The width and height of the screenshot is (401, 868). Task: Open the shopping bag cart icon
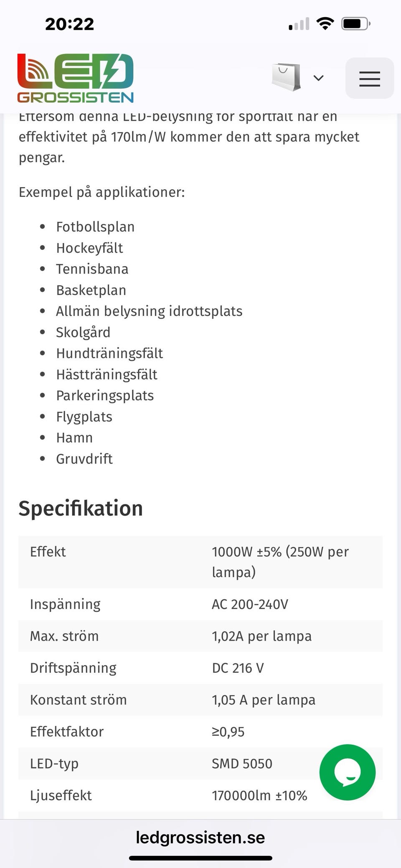point(286,77)
